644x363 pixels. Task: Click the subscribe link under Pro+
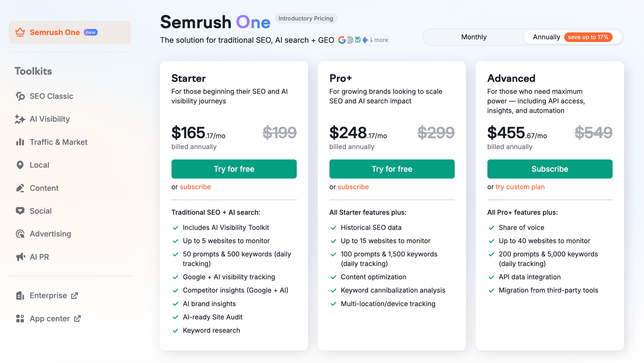[353, 187]
